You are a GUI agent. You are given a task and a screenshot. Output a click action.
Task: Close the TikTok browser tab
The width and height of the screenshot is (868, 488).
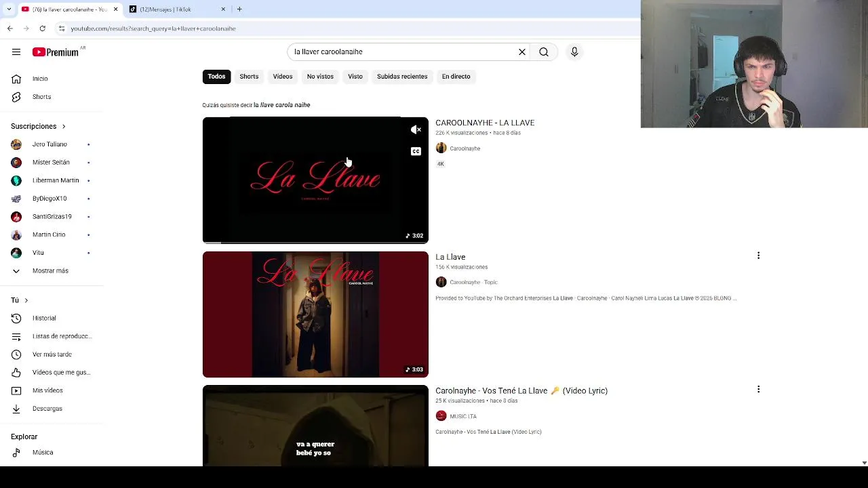click(223, 9)
